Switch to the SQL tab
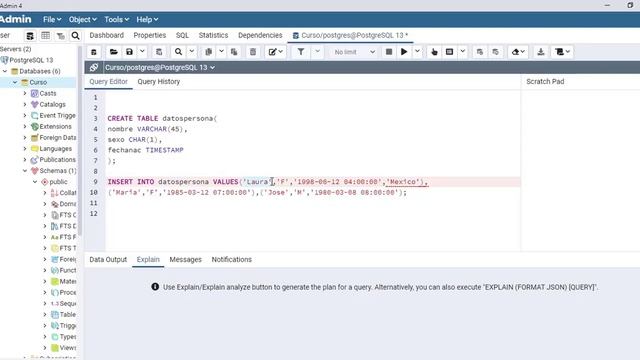The height and width of the screenshot is (360, 640). point(182,35)
